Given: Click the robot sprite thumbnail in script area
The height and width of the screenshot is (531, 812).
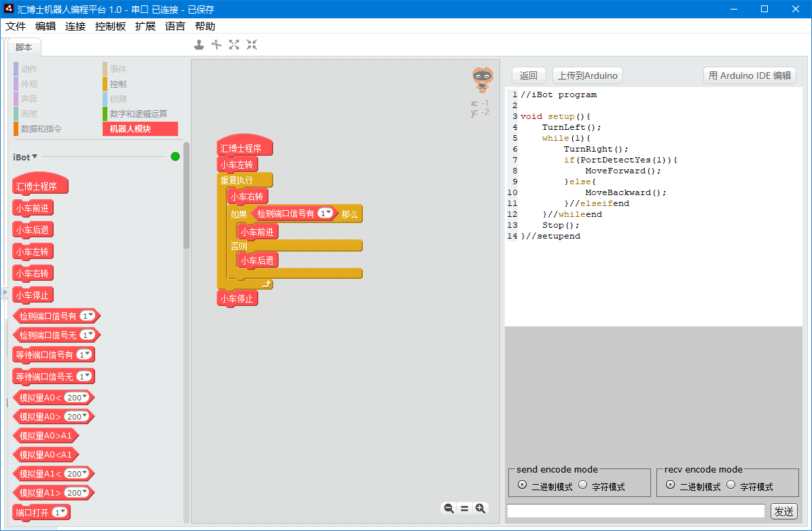Looking at the screenshot, I should pos(482,80).
